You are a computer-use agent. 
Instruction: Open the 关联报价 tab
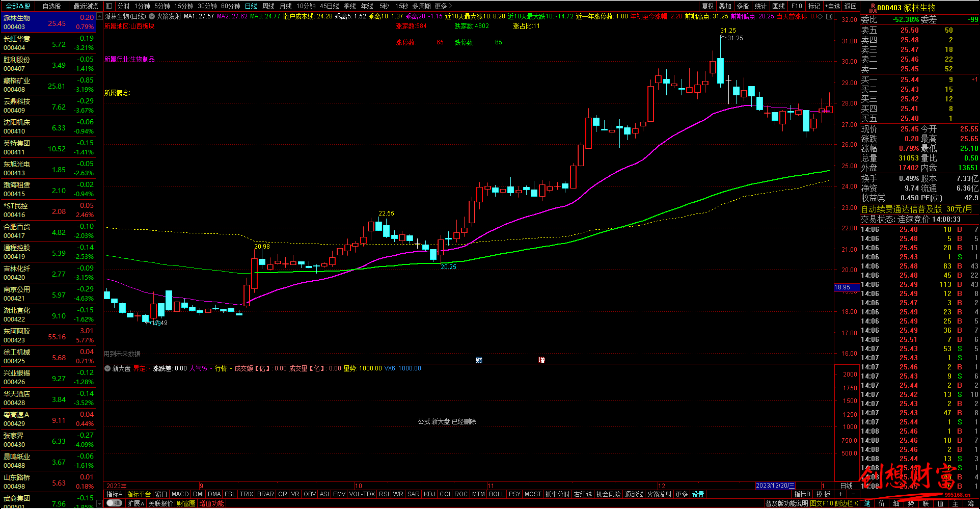click(x=161, y=503)
